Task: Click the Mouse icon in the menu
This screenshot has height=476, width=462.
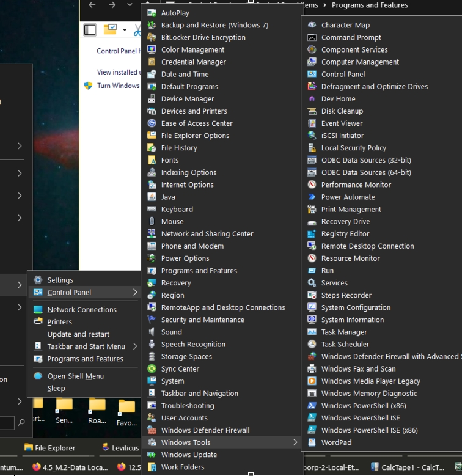Action: tap(152, 221)
